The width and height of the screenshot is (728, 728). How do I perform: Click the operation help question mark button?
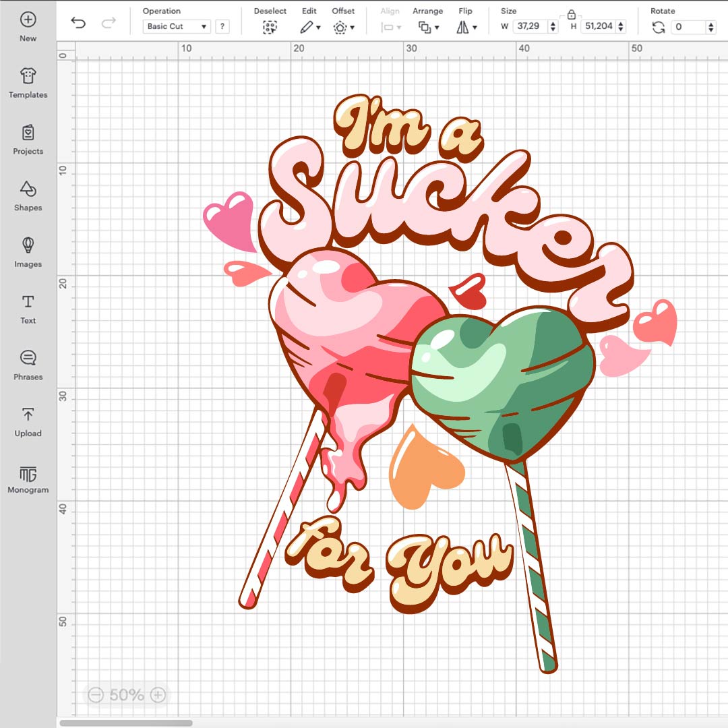point(222,27)
